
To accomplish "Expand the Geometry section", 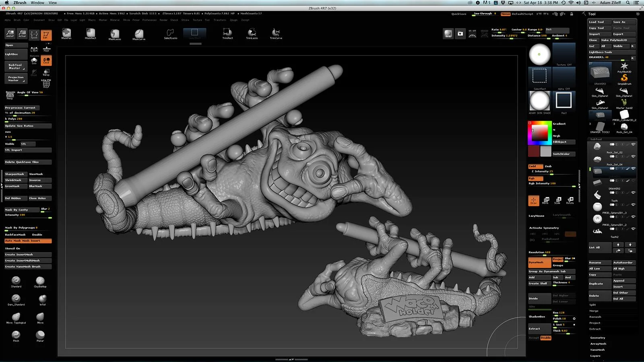I will point(598,338).
